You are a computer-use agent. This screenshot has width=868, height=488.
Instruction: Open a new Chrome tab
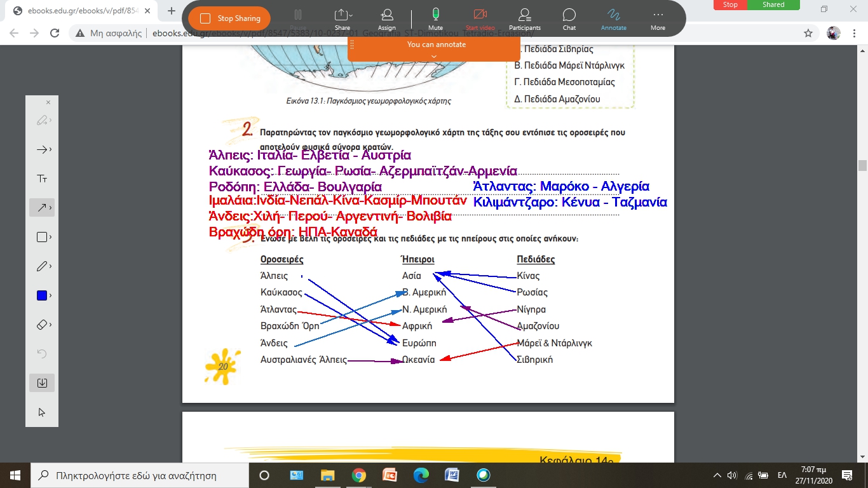click(x=172, y=11)
